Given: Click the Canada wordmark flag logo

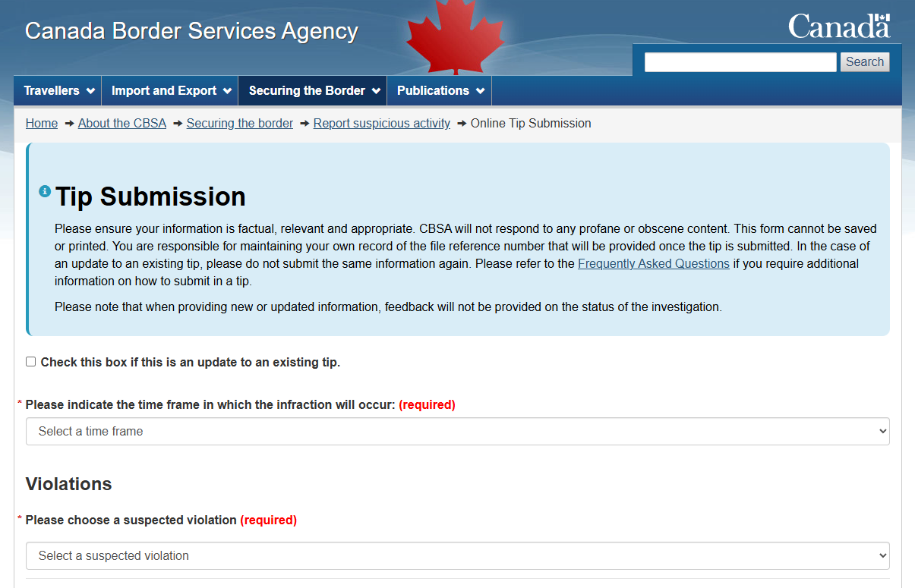Looking at the screenshot, I should click(x=839, y=27).
